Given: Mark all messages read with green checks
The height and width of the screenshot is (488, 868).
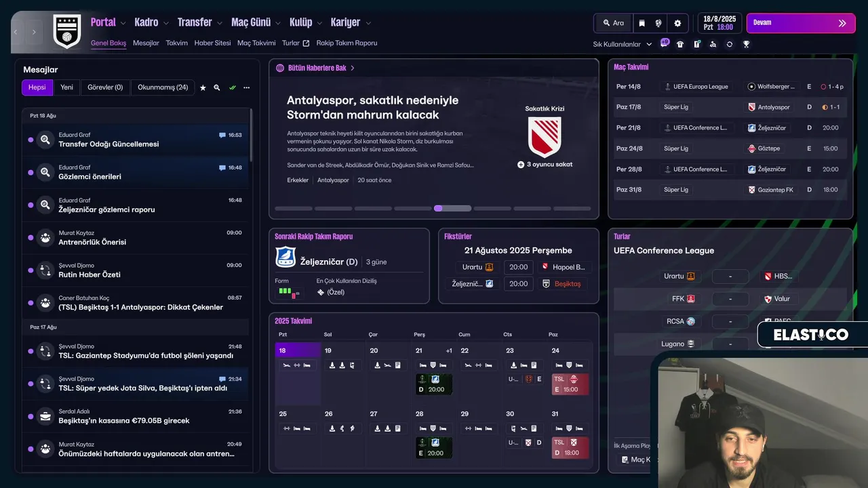Looking at the screenshot, I should 232,87.
